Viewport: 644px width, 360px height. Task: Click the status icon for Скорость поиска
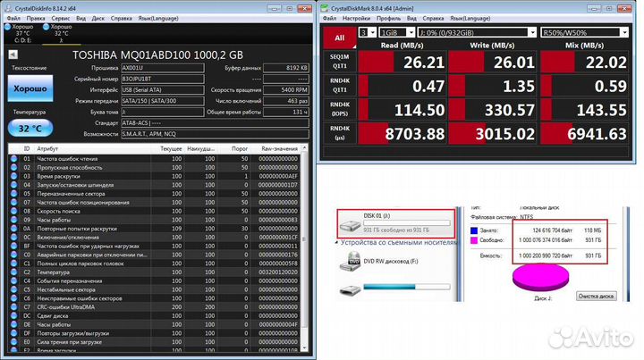click(x=14, y=211)
